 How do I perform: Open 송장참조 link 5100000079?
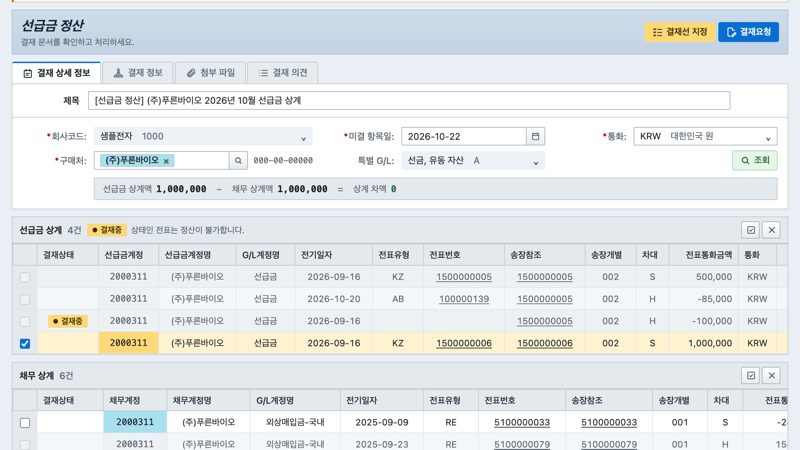click(609, 444)
